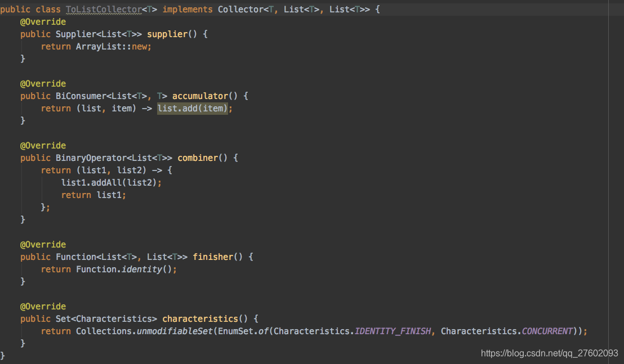Click 'Function.identity()' call
This screenshot has height=364, width=624.
[124, 269]
